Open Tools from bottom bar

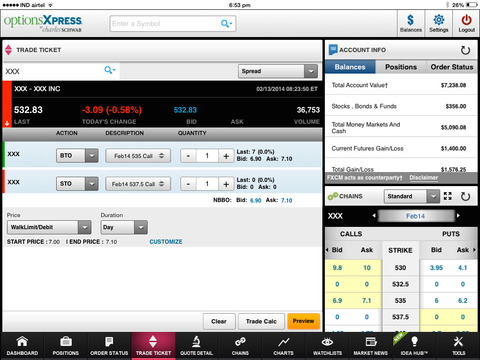pyautogui.click(x=458, y=346)
